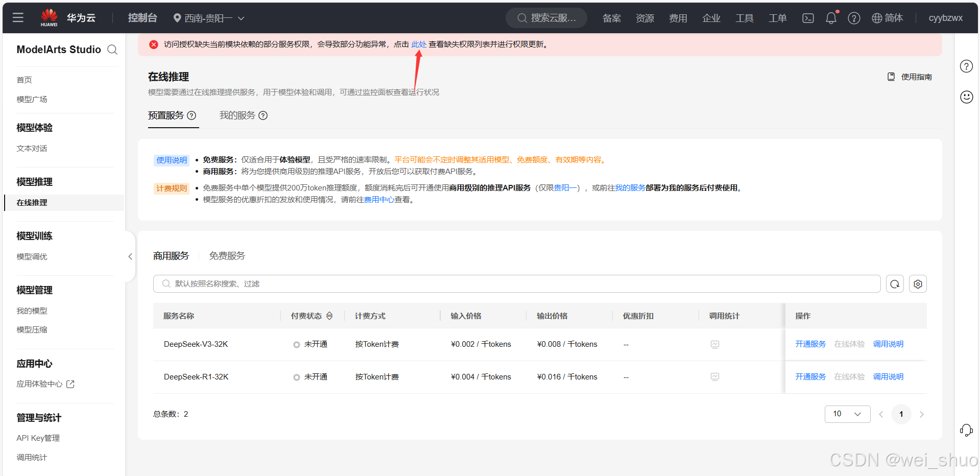The image size is (980, 476).
Task: Sort by 付费状态 column
Action: (x=329, y=316)
